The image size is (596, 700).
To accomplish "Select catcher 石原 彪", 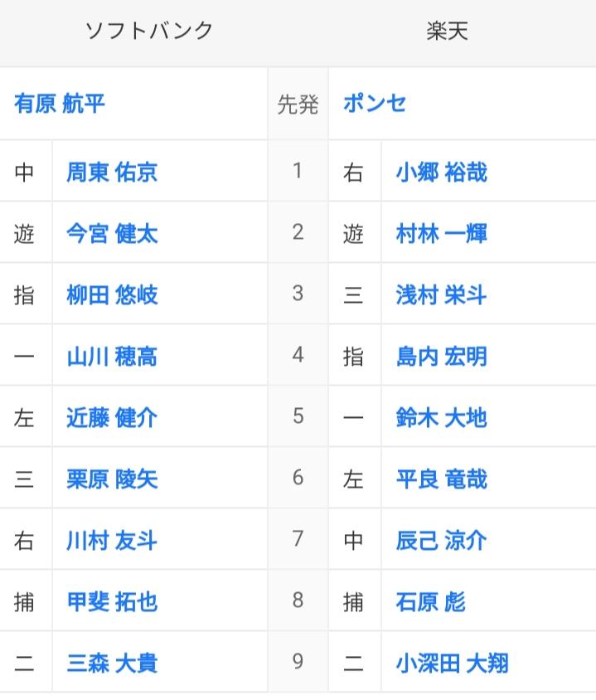I will (430, 602).
